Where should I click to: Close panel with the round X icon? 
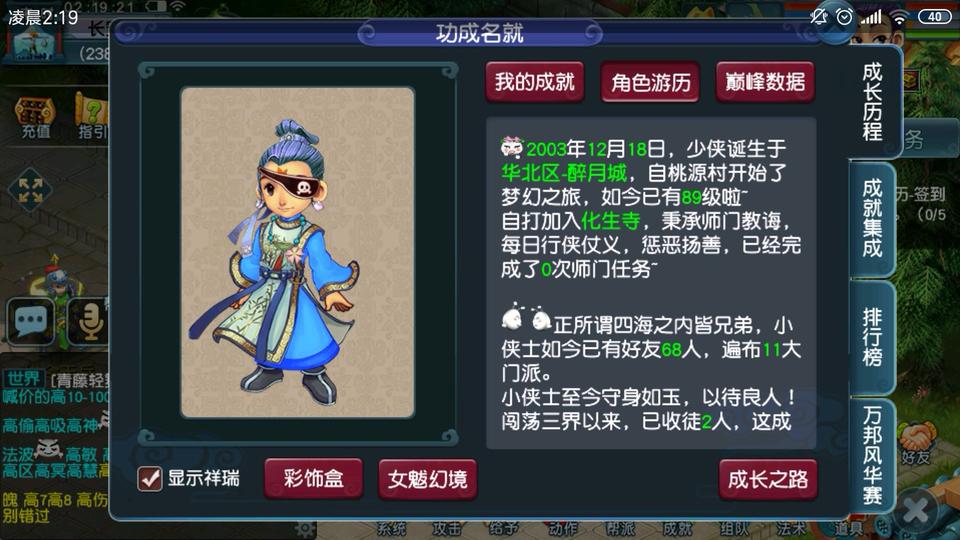[916, 511]
